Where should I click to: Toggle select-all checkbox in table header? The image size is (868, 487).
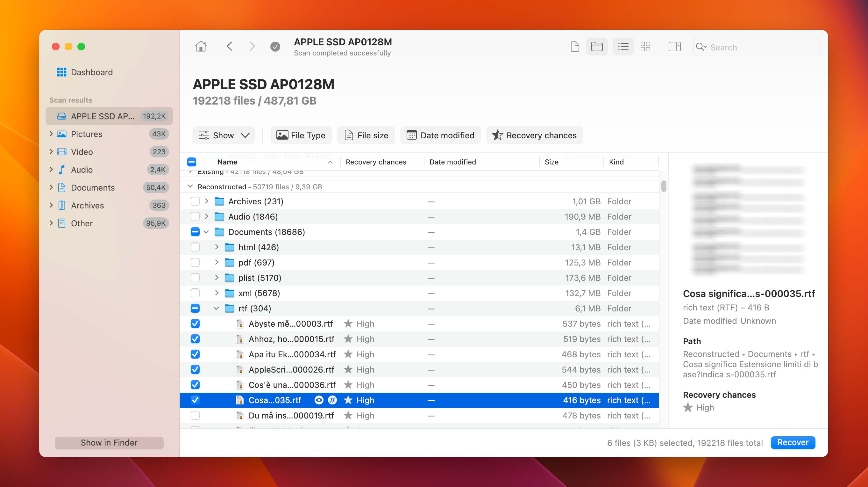click(x=192, y=162)
